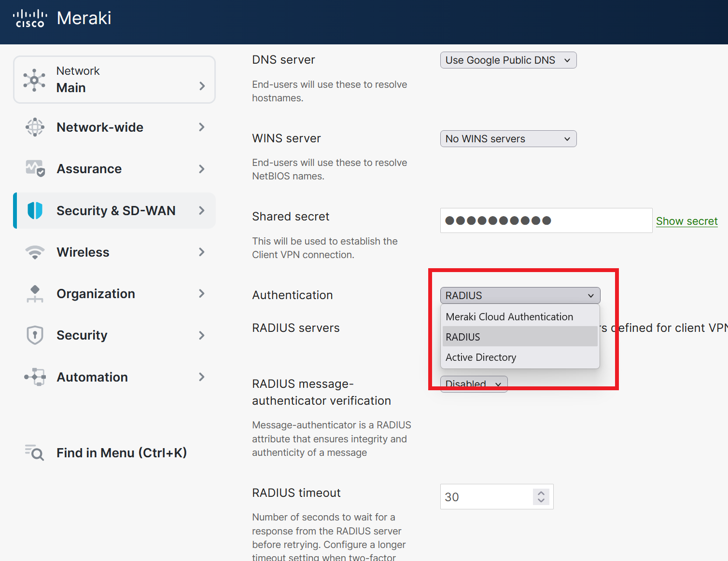This screenshot has height=561, width=728.
Task: Expand the Security menu chevron
Action: pyautogui.click(x=202, y=335)
